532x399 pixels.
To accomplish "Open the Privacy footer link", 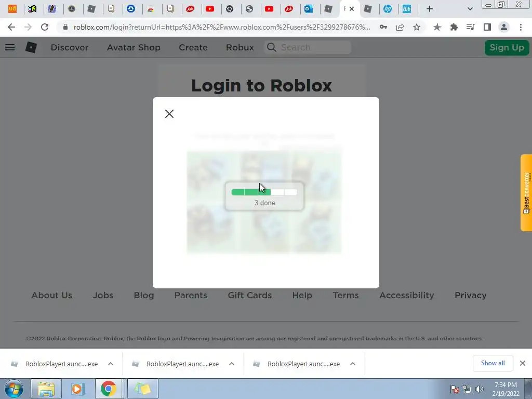I will pyautogui.click(x=470, y=295).
